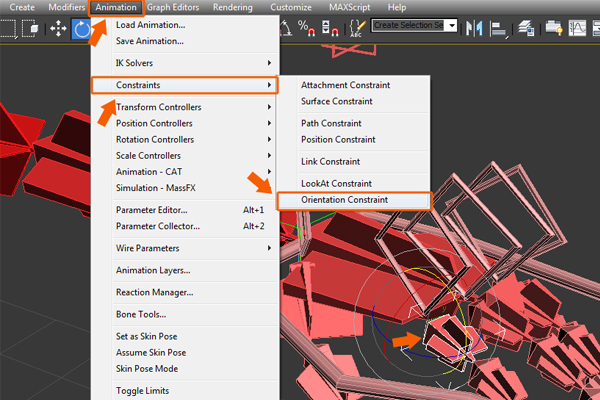Open the Animation menu
Screen dimensions: 600x400
116,7
